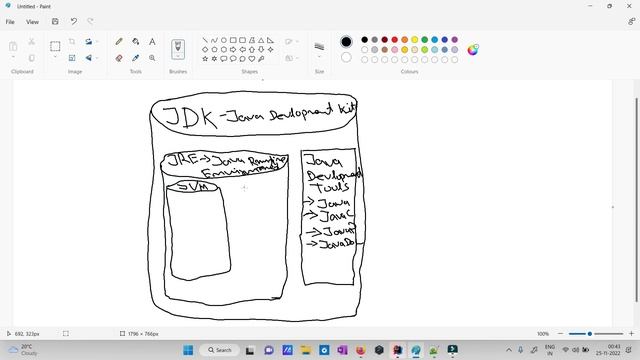Click the Save icon in title bar
This screenshot has height=360, width=640.
[x=55, y=21]
